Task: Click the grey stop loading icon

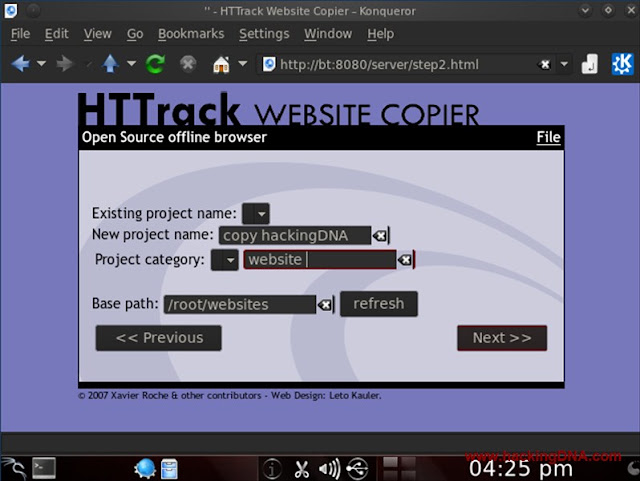Action: point(188,64)
